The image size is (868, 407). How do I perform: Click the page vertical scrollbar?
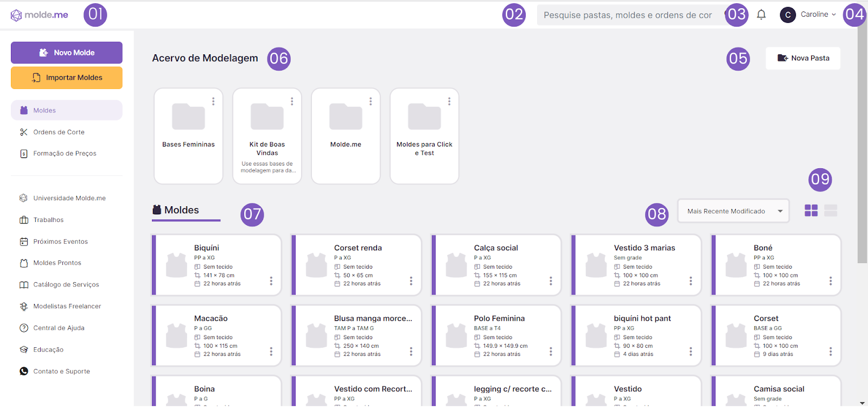pos(863,144)
